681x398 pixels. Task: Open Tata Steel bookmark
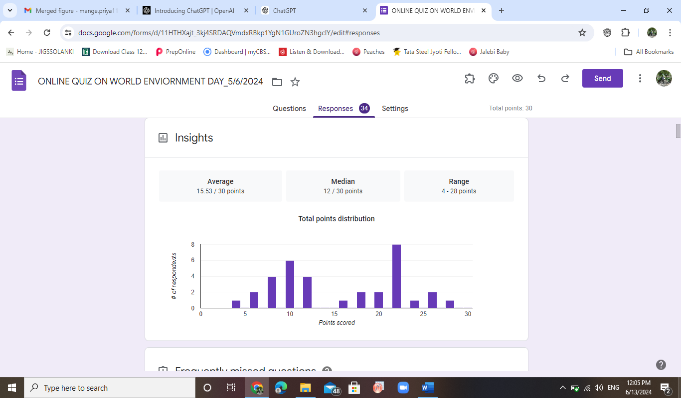pyautogui.click(x=427, y=52)
